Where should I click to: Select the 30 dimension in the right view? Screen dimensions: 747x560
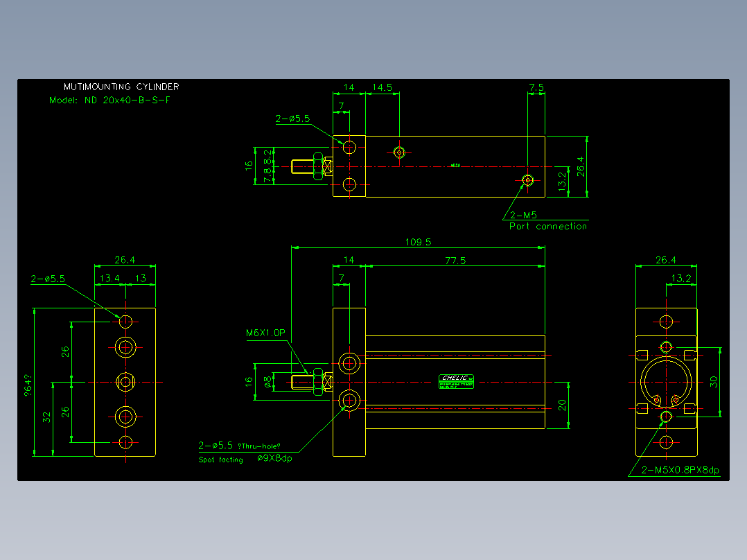pos(713,381)
